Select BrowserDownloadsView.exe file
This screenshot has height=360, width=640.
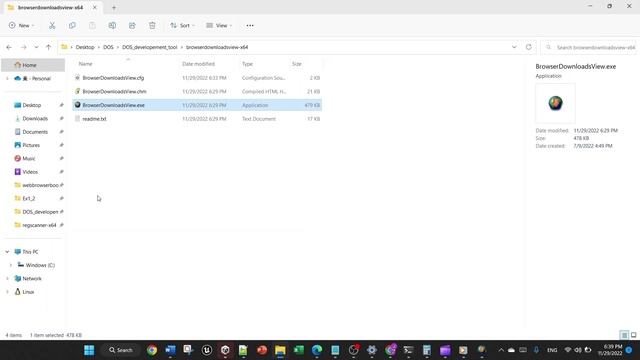pos(197,105)
